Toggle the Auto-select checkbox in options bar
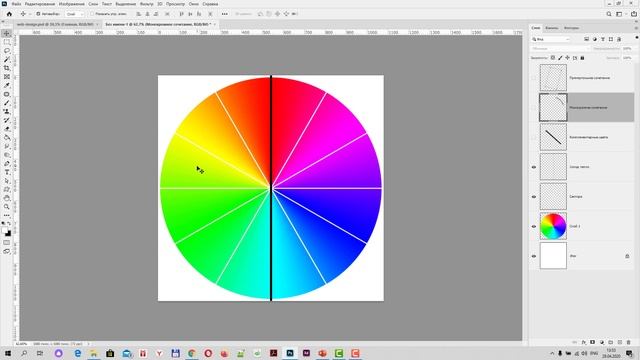The height and width of the screenshot is (360, 640). pos(38,14)
